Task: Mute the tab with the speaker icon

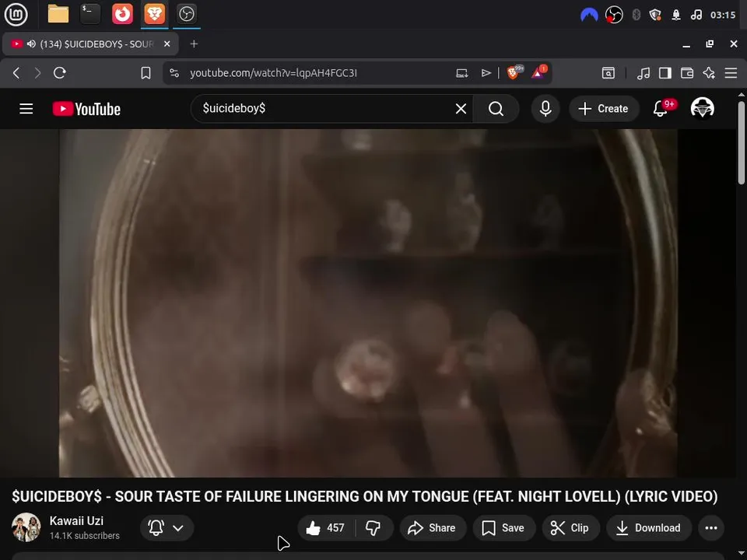Action: coord(31,44)
